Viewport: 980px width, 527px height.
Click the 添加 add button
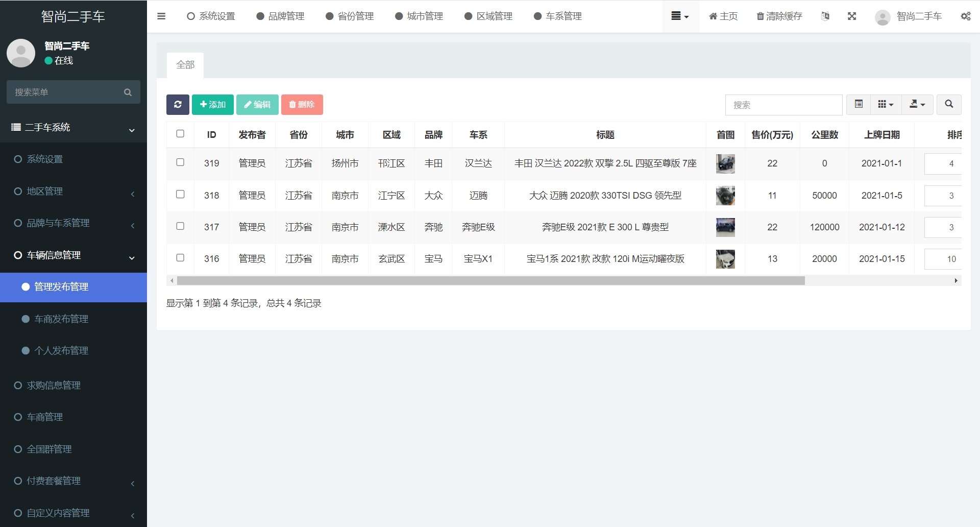[212, 104]
